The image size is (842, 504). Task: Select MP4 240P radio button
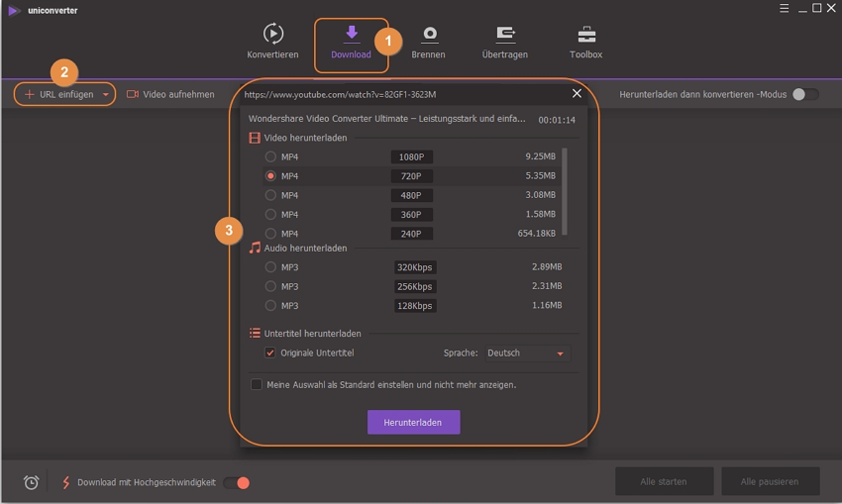point(270,234)
